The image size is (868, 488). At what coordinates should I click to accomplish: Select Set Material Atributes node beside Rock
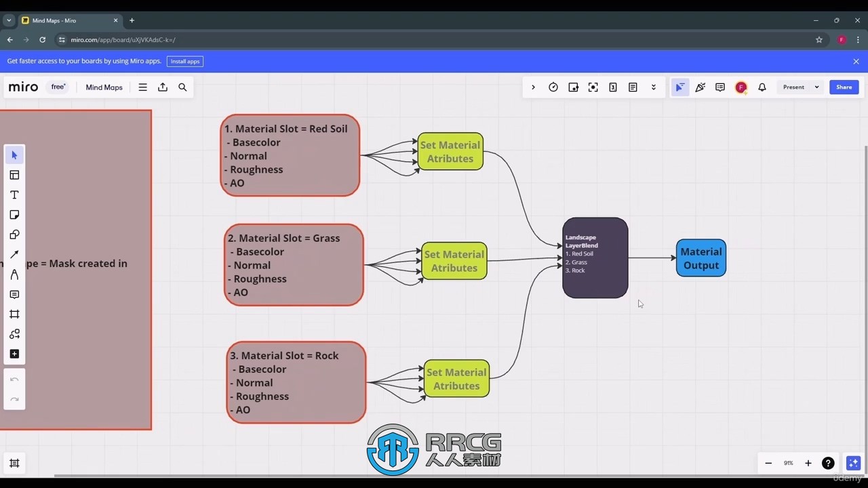click(456, 378)
